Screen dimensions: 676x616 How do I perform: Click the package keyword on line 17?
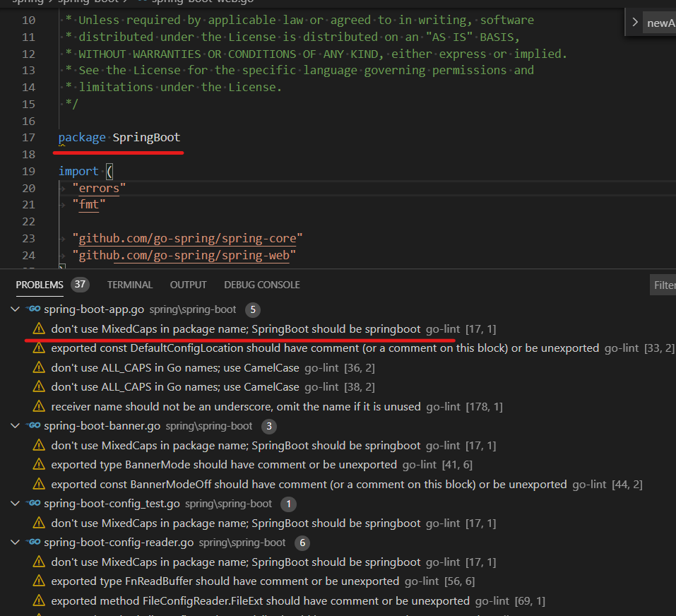point(82,138)
